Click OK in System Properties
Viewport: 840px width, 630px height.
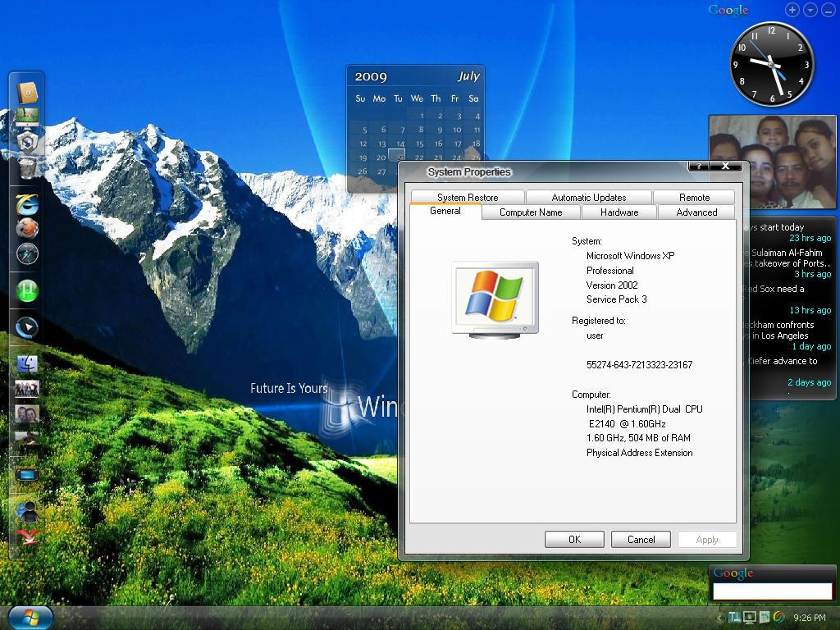pos(574,539)
